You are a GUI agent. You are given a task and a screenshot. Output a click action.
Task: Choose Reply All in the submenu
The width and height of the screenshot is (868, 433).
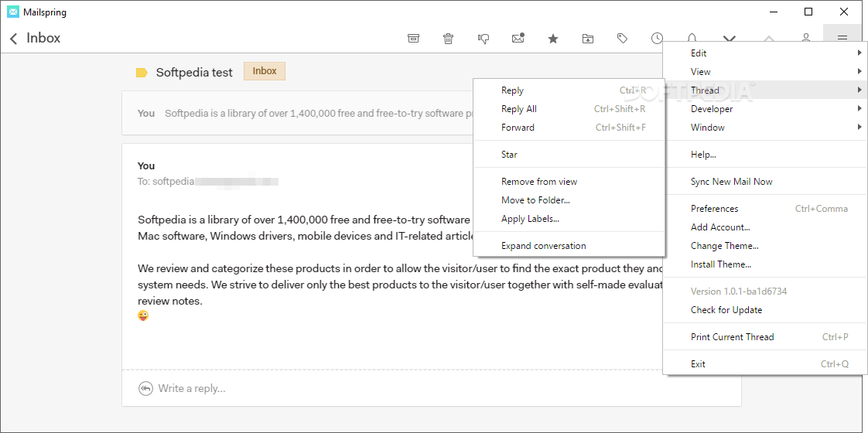[x=569, y=109]
